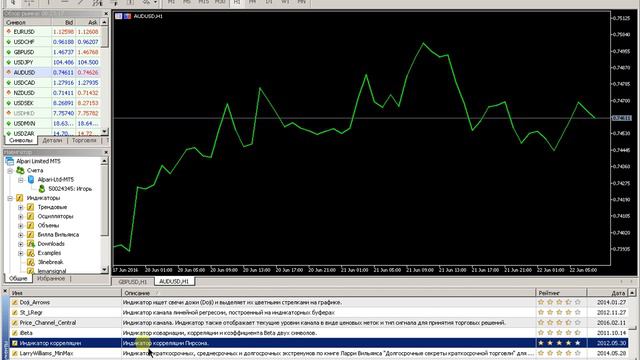Click the Price_Channel_Central indicator icon
This screenshot has width=640, height=360.
coord(15,323)
